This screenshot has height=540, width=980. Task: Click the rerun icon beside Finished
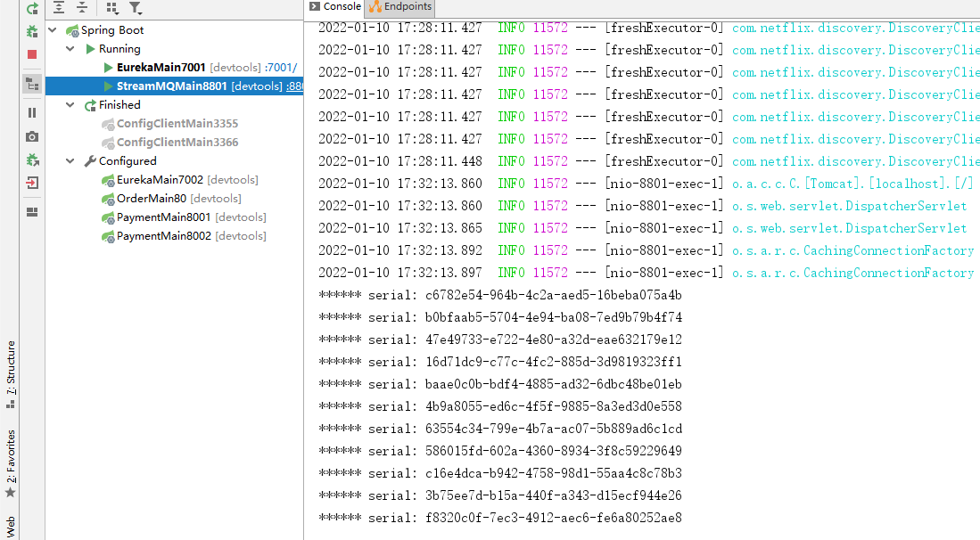[90, 105]
